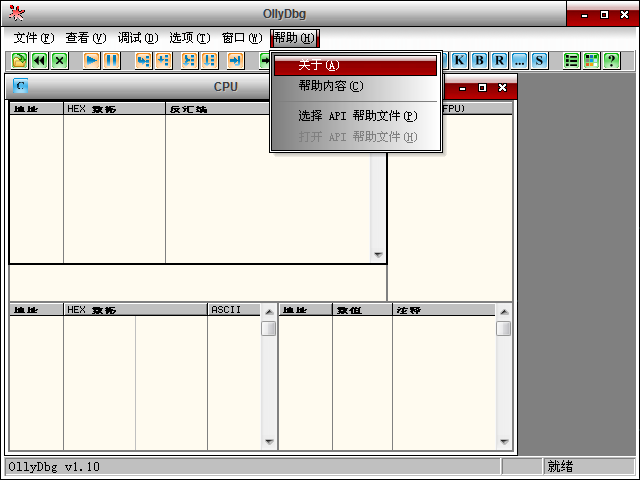Click the Pause execution icon
Image resolution: width=640 pixels, height=480 pixels.
point(111,61)
